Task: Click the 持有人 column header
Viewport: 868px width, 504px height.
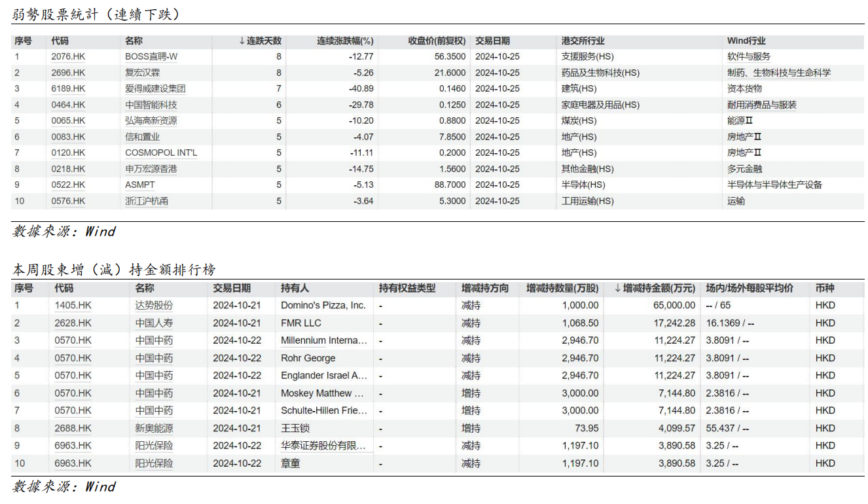Action: (295, 288)
